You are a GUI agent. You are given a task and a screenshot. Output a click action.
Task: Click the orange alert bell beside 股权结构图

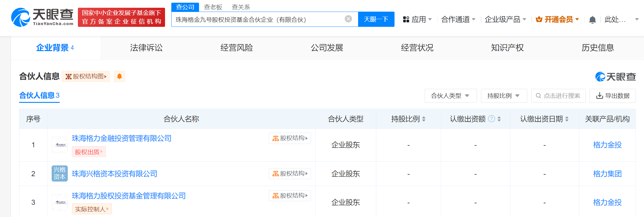click(x=119, y=76)
